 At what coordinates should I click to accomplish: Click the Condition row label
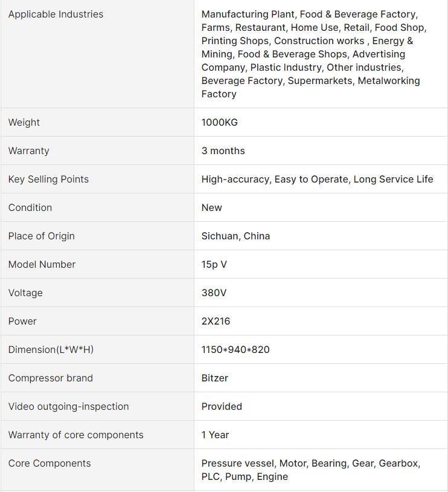[x=30, y=207]
